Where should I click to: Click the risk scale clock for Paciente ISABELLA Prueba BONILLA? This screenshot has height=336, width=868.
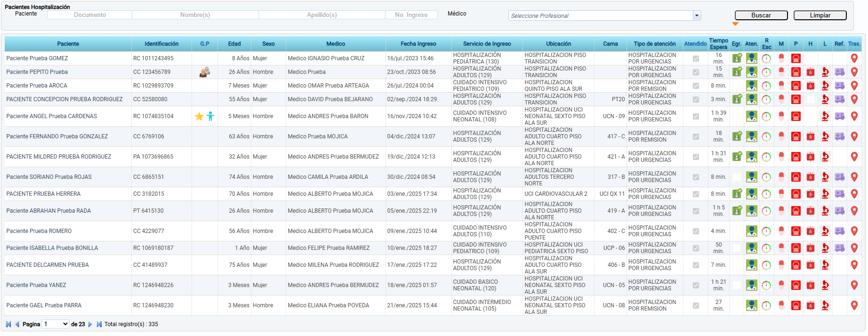pos(766,248)
